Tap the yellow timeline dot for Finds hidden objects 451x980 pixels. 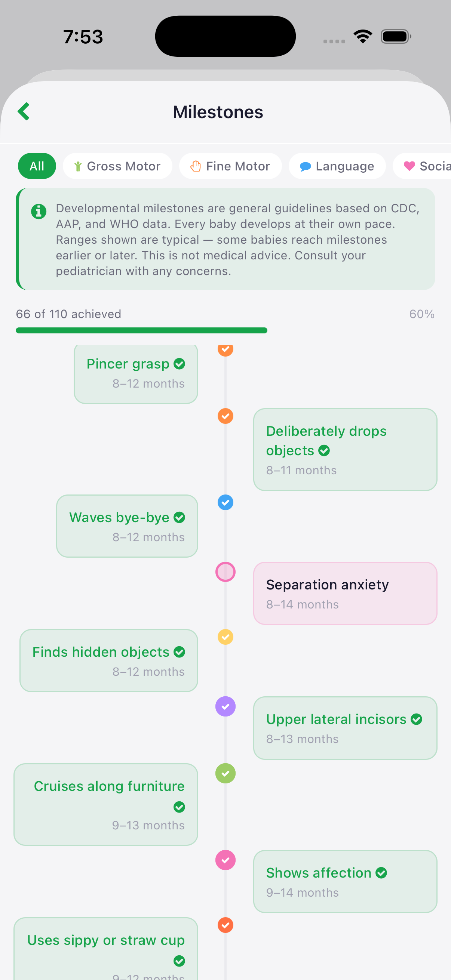(x=225, y=637)
